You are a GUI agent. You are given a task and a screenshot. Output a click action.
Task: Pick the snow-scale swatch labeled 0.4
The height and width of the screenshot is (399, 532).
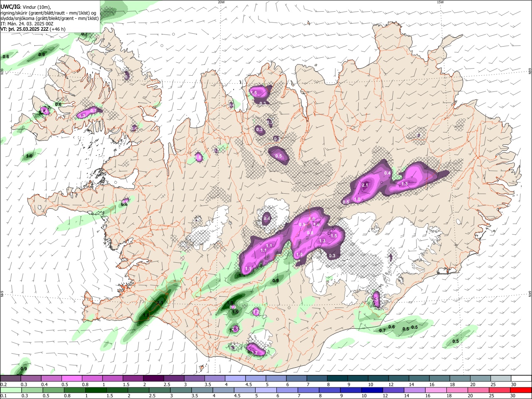51,378
